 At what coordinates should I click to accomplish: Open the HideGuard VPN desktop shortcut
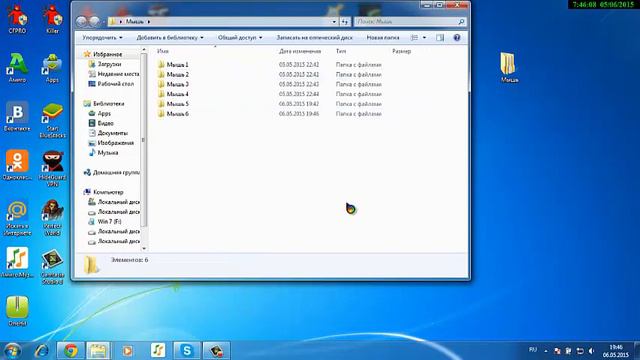53,169
